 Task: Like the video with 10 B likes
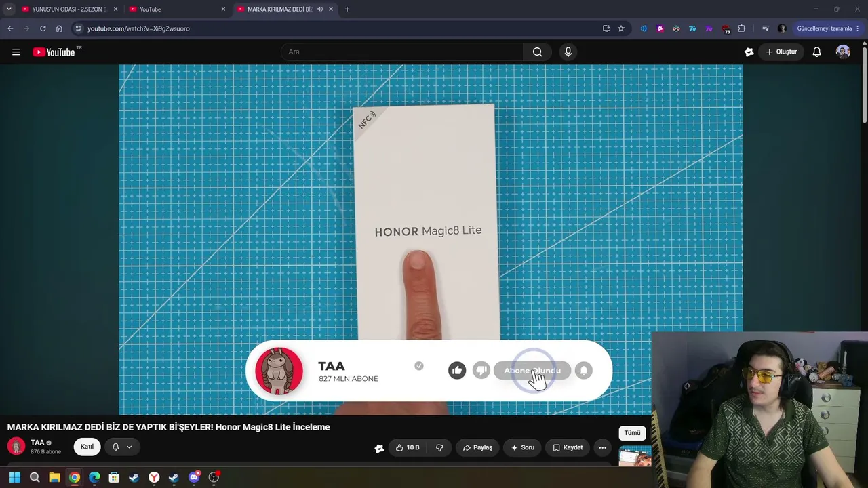coord(408,447)
